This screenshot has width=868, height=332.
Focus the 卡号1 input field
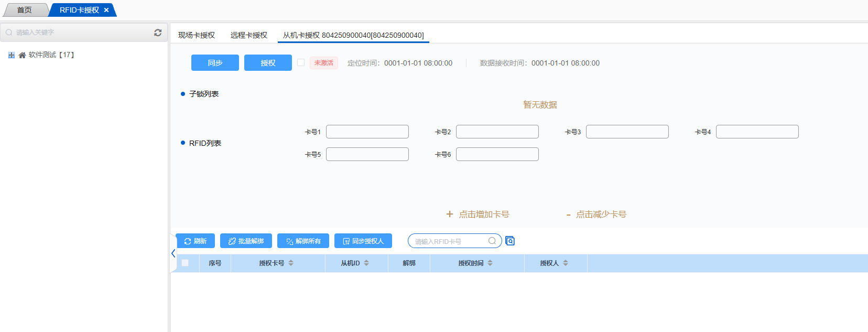pyautogui.click(x=367, y=132)
